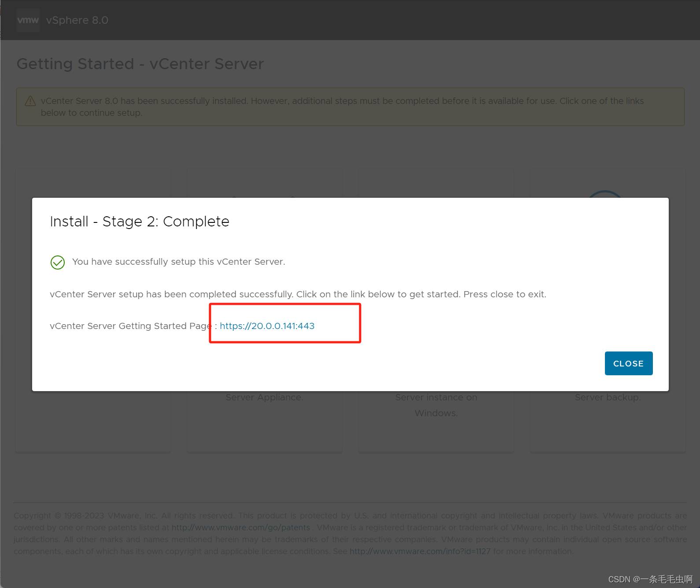Click the warning triangle icon in the banner
The height and width of the screenshot is (588, 700).
pyautogui.click(x=30, y=101)
